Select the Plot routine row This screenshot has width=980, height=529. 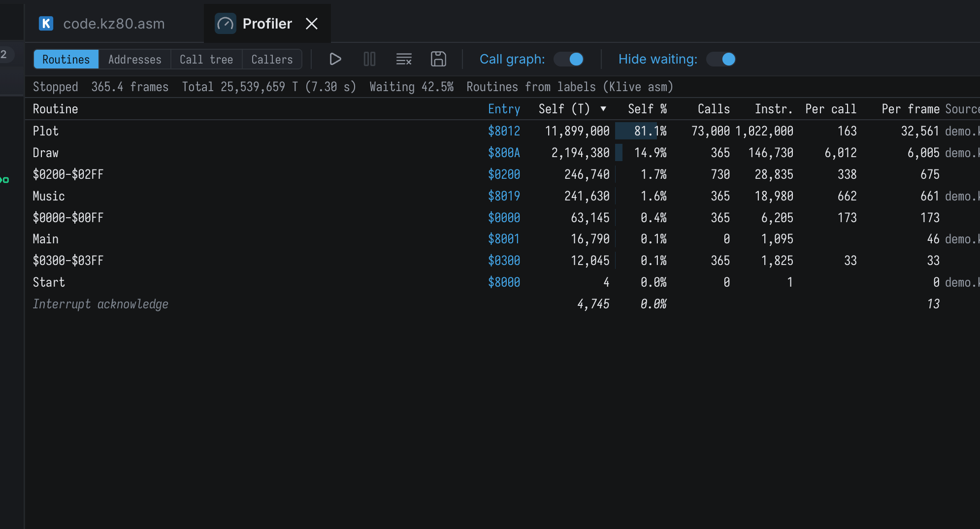(x=502, y=131)
